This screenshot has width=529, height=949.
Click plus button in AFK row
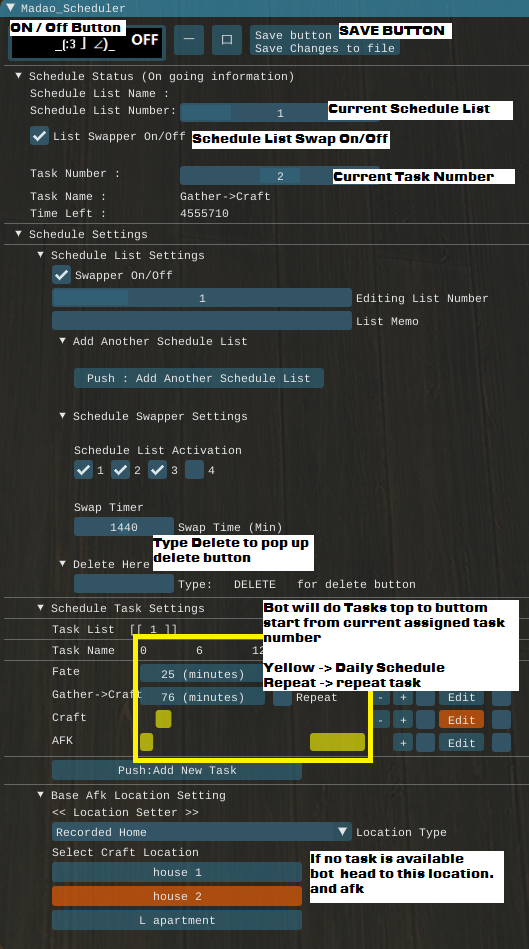[x=402, y=743]
